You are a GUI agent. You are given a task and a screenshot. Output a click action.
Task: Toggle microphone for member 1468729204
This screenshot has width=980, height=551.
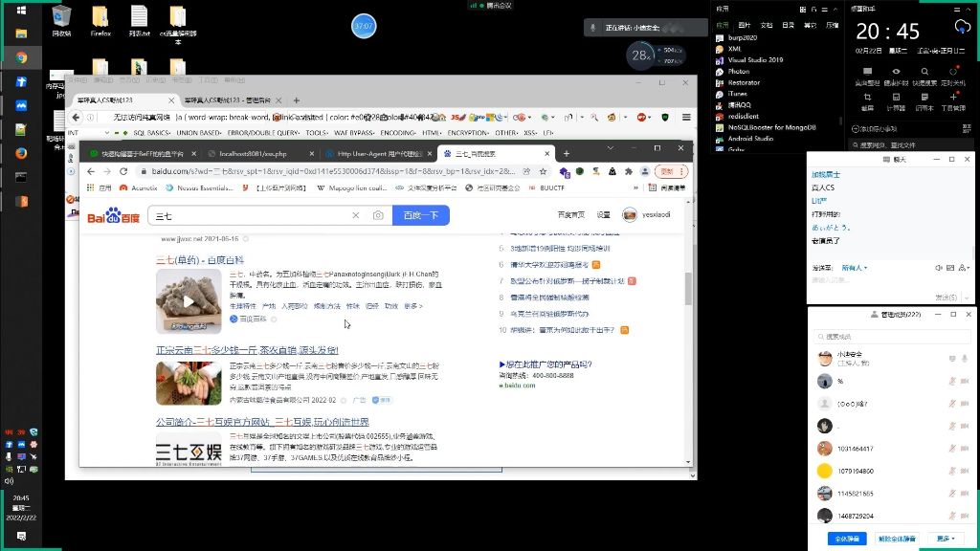(952, 516)
